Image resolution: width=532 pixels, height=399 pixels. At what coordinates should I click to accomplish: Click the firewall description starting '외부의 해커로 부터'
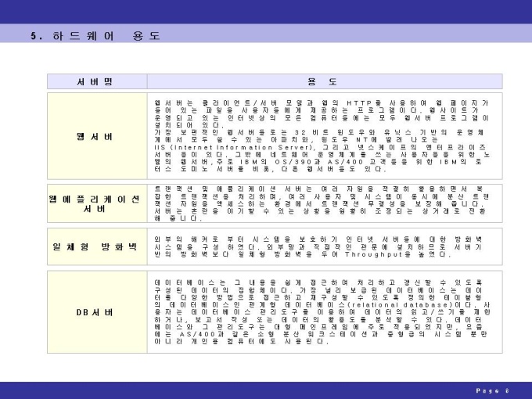click(319, 246)
